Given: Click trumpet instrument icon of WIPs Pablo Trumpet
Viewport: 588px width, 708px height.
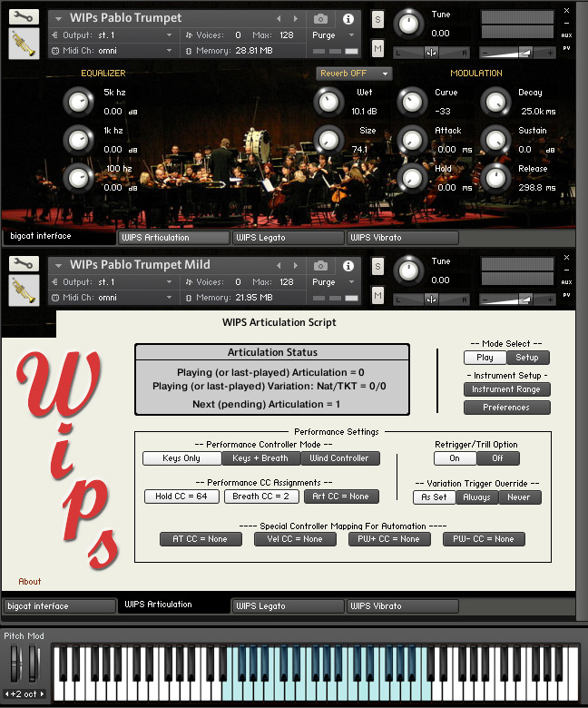Looking at the screenshot, I should [x=24, y=44].
